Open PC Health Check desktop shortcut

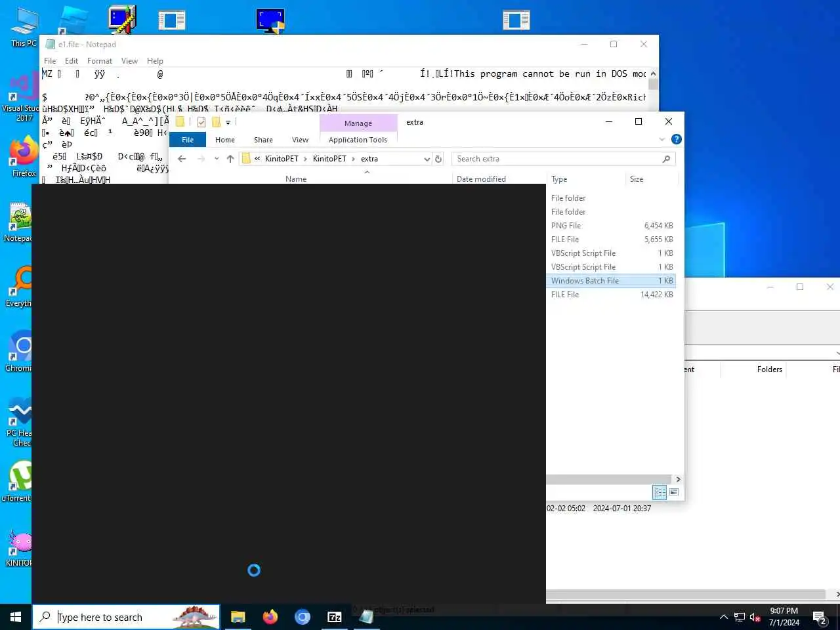pyautogui.click(x=20, y=421)
